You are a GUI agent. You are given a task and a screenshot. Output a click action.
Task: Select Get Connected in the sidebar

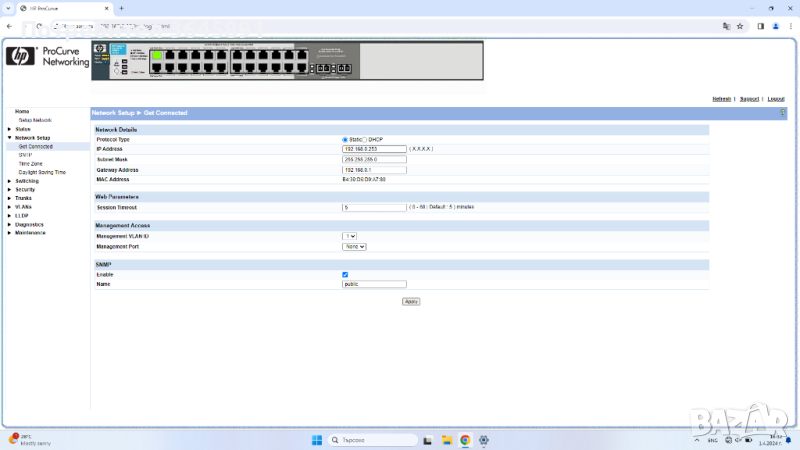coord(36,146)
